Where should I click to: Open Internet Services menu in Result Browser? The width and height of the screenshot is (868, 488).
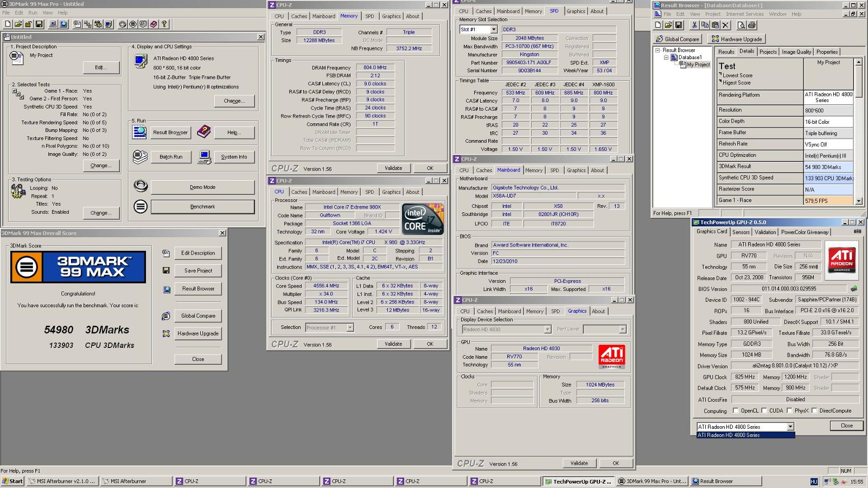pyautogui.click(x=744, y=14)
